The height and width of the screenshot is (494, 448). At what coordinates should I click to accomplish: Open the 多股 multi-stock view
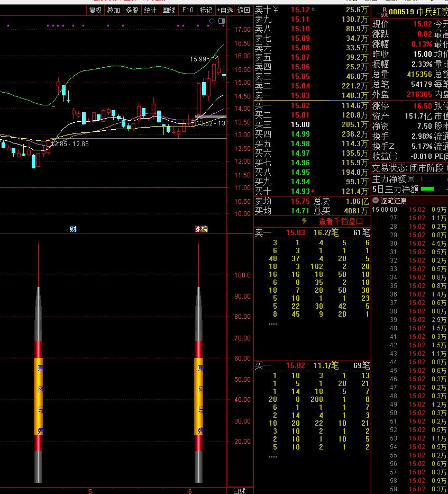[132, 11]
